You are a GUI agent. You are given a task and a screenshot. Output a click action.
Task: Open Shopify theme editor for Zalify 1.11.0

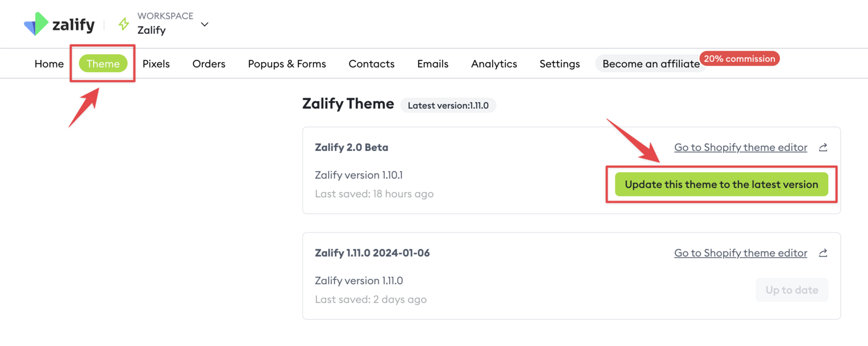click(741, 253)
